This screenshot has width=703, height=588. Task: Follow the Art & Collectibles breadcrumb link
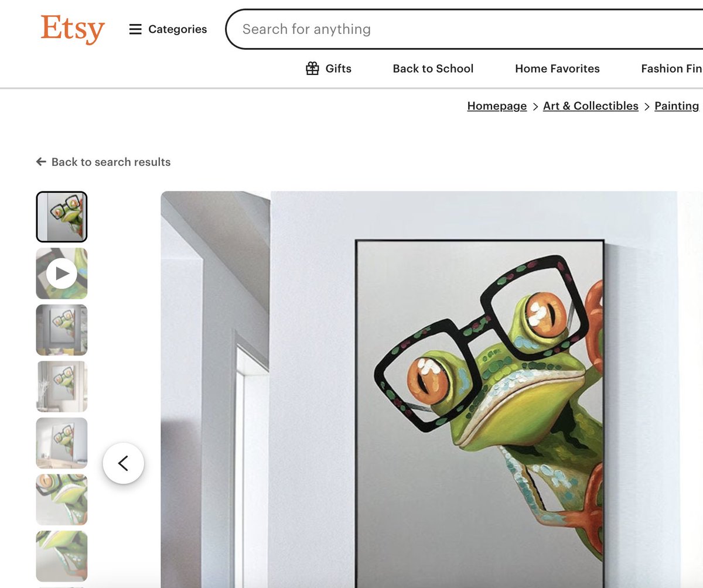pyautogui.click(x=591, y=106)
